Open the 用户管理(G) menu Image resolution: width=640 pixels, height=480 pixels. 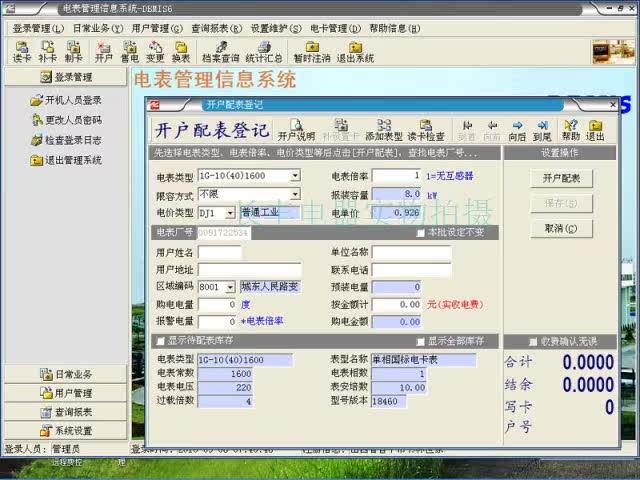(x=157, y=28)
